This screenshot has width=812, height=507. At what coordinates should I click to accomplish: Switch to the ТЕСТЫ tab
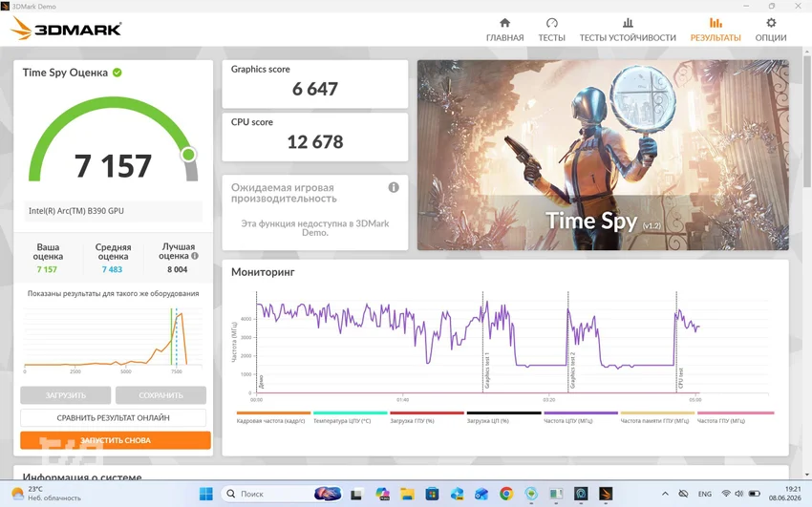point(551,30)
